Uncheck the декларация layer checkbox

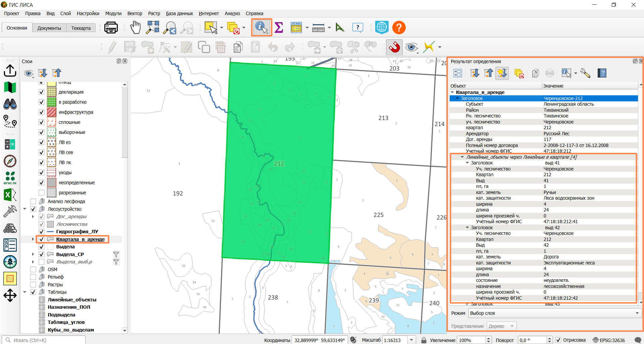pyautogui.click(x=42, y=92)
